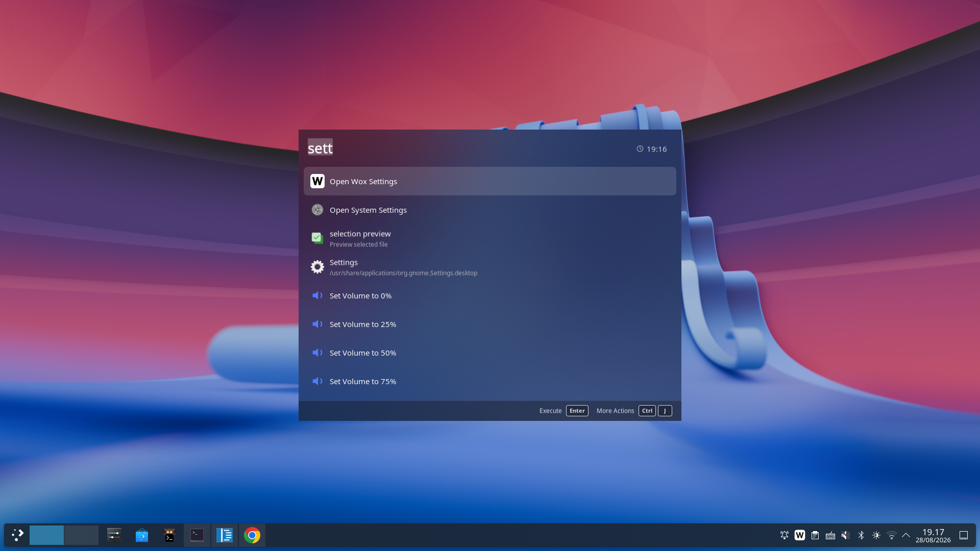The height and width of the screenshot is (551, 980).
Task: Expand hidden system tray icons
Action: (906, 535)
